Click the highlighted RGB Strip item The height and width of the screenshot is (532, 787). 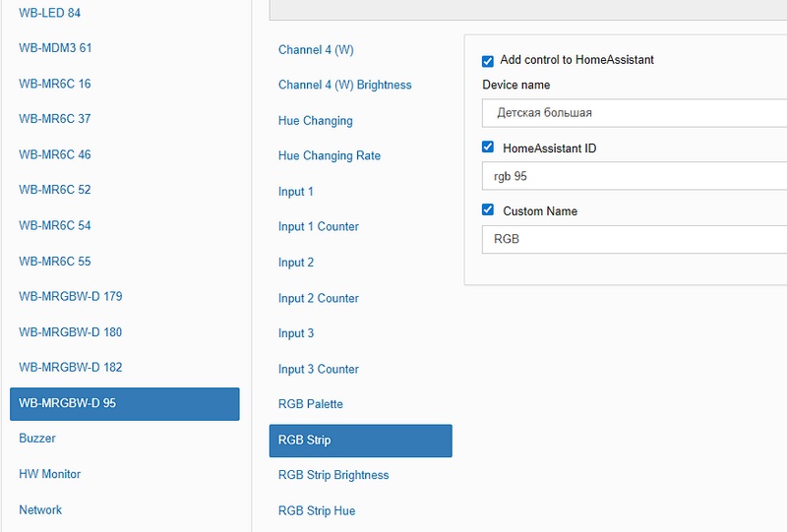(x=360, y=441)
